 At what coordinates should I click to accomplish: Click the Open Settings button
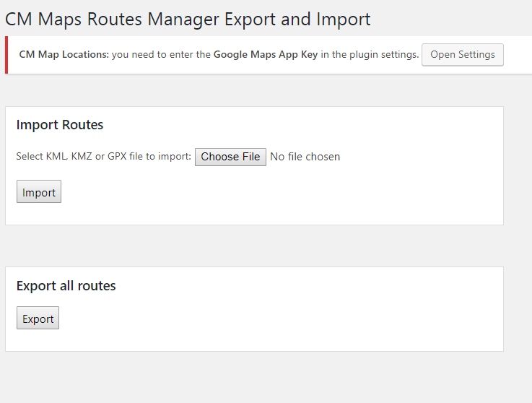[x=463, y=55]
